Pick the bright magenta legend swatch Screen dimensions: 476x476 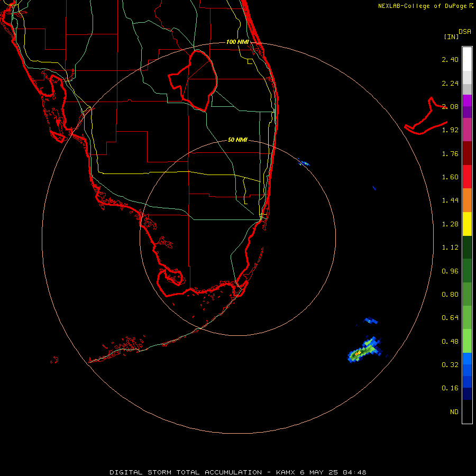coord(467,100)
